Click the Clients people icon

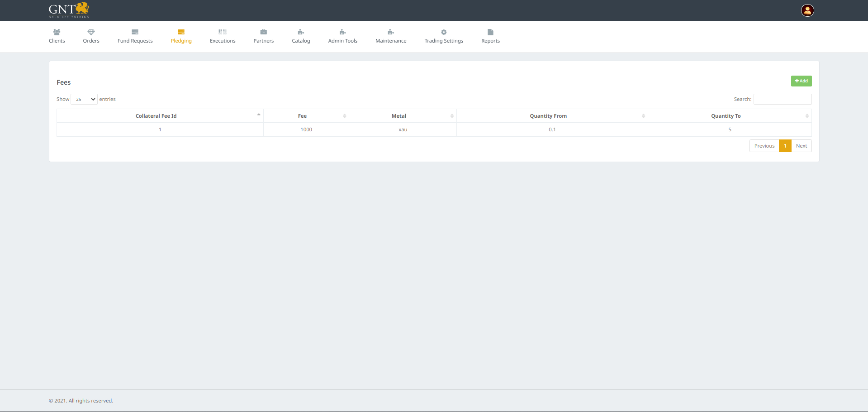pyautogui.click(x=57, y=32)
